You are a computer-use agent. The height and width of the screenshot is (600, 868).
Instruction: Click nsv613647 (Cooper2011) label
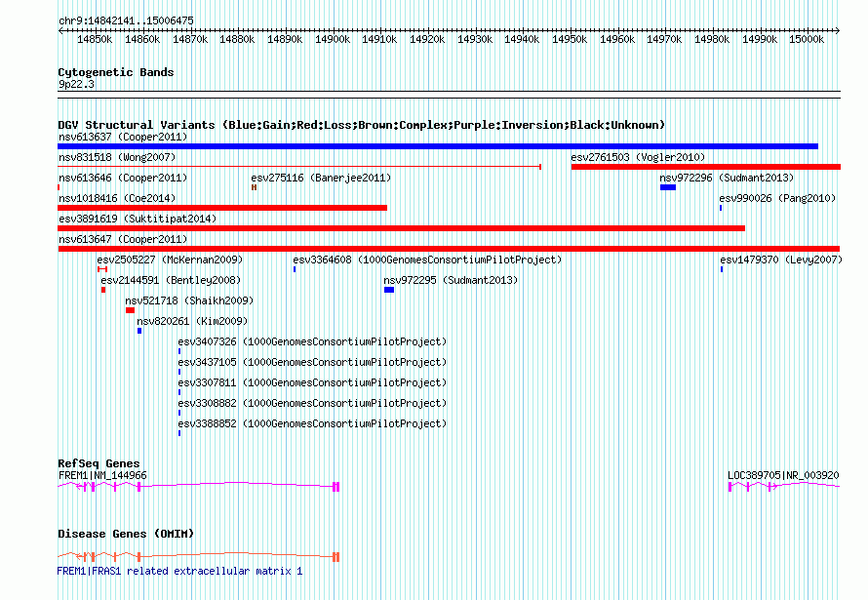click(x=123, y=239)
